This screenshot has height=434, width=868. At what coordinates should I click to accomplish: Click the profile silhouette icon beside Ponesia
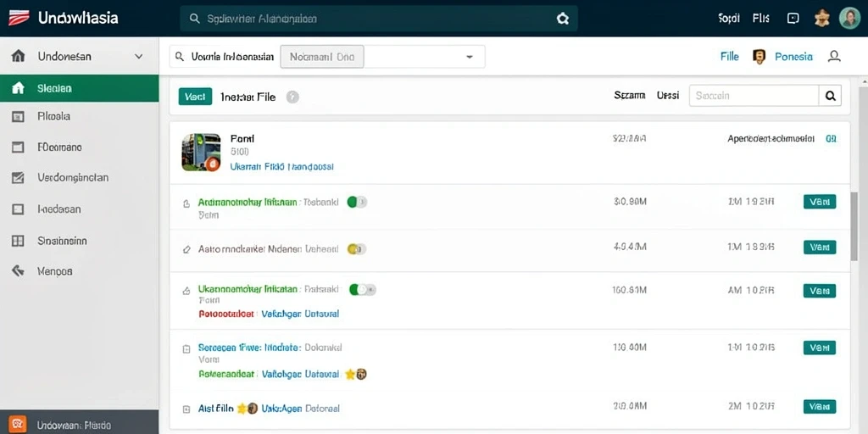(x=834, y=56)
